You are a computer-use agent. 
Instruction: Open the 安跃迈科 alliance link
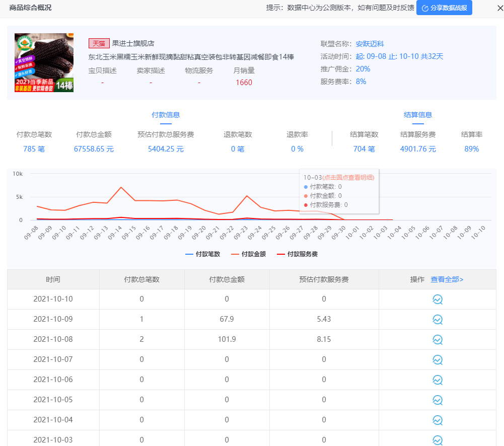(370, 44)
